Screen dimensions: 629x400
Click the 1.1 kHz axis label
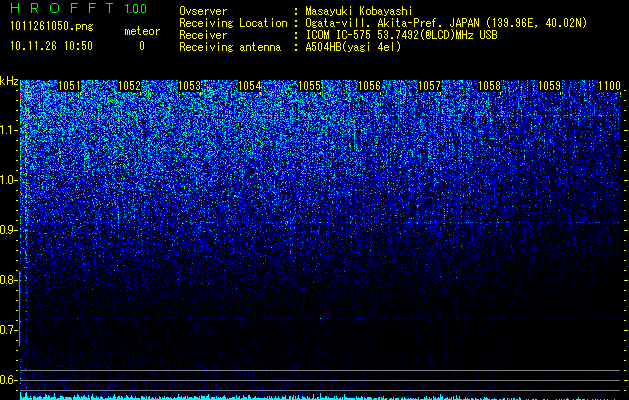[x=8, y=130]
